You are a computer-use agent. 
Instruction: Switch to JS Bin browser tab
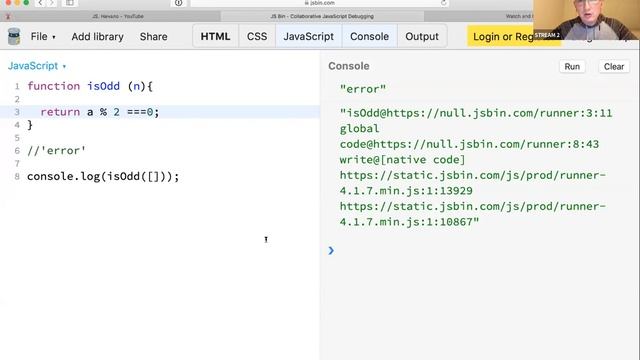[x=322, y=16]
